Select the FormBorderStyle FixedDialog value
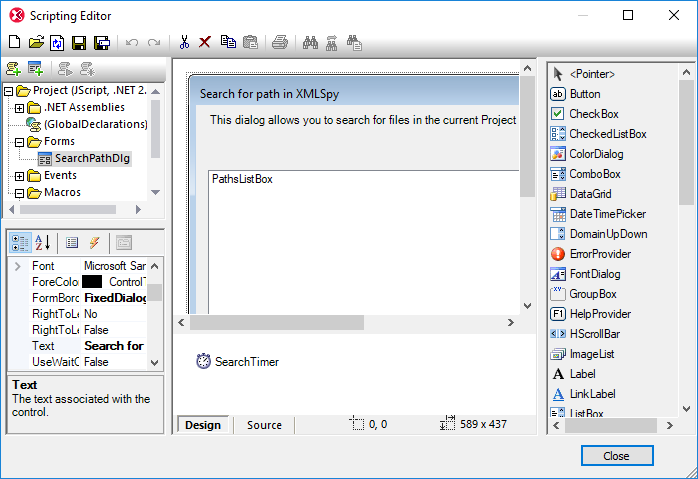The image size is (698, 479). (x=115, y=298)
